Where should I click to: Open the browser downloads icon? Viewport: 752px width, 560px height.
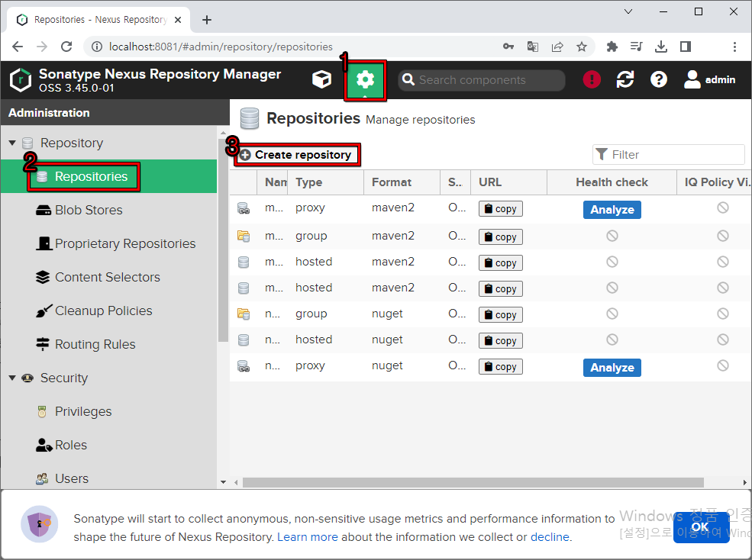[661, 47]
